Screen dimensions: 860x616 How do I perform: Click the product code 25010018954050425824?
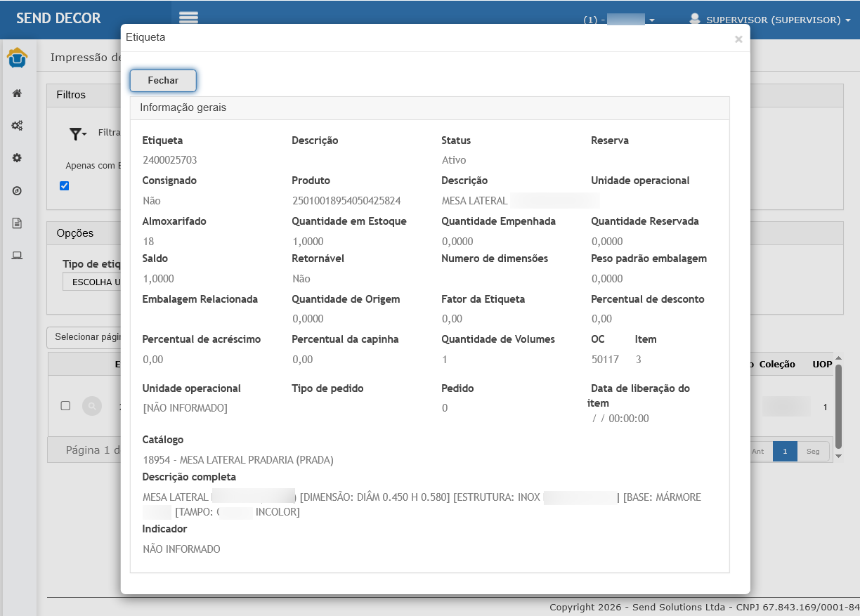346,201
